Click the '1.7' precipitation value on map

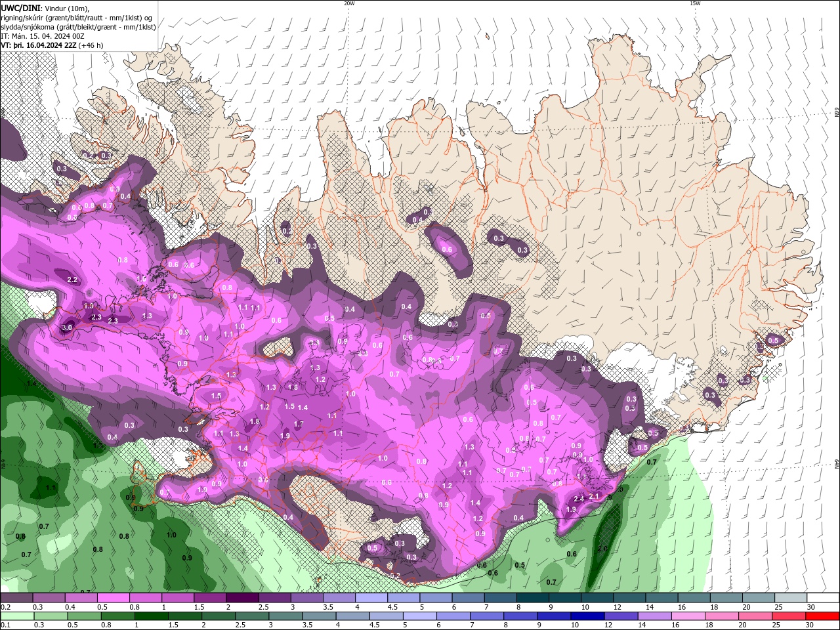(299, 425)
